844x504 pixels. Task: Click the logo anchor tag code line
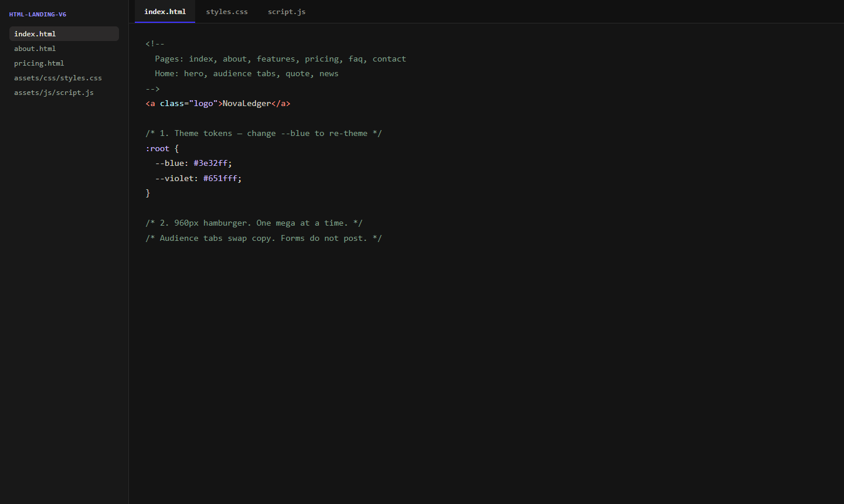[x=218, y=104]
